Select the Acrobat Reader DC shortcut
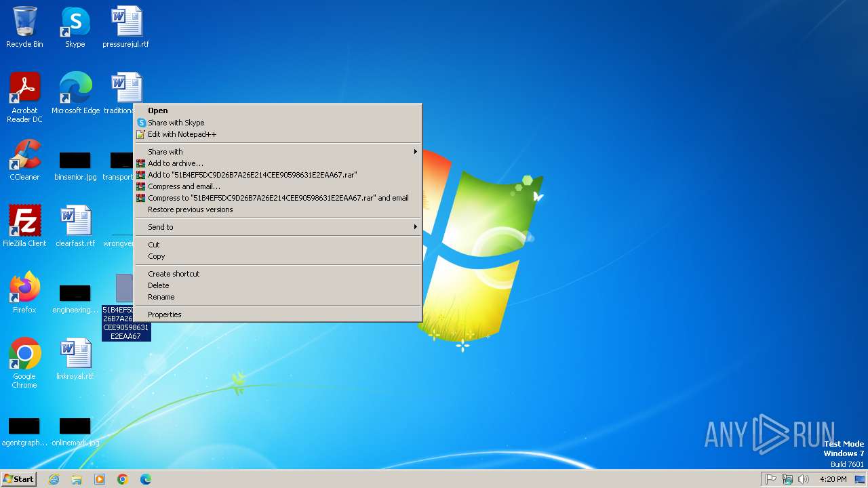This screenshot has width=868, height=488. (24, 98)
